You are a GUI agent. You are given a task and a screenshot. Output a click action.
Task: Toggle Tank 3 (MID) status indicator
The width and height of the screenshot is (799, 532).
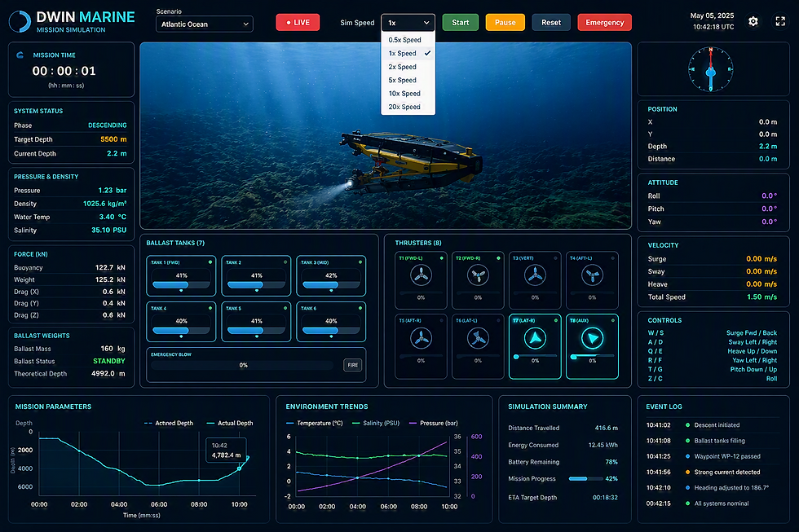(x=360, y=262)
